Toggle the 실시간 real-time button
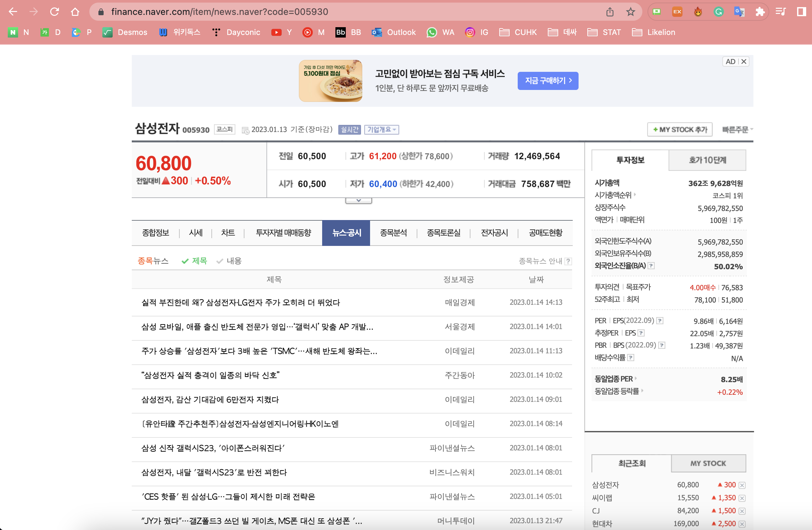Image resolution: width=812 pixels, height=530 pixels. pyautogui.click(x=349, y=130)
